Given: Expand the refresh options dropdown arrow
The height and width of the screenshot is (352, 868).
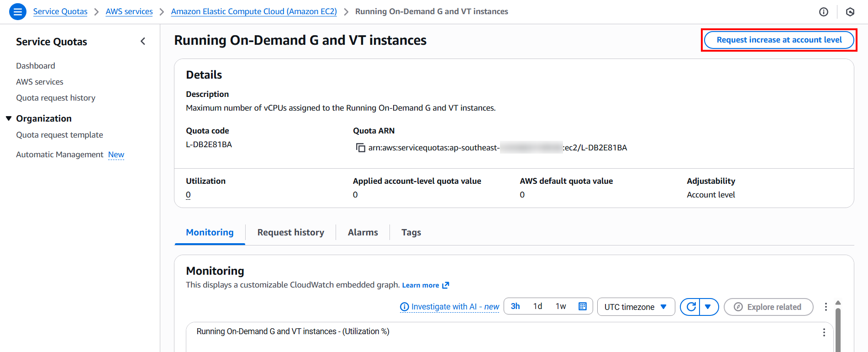Looking at the screenshot, I should click(x=708, y=307).
